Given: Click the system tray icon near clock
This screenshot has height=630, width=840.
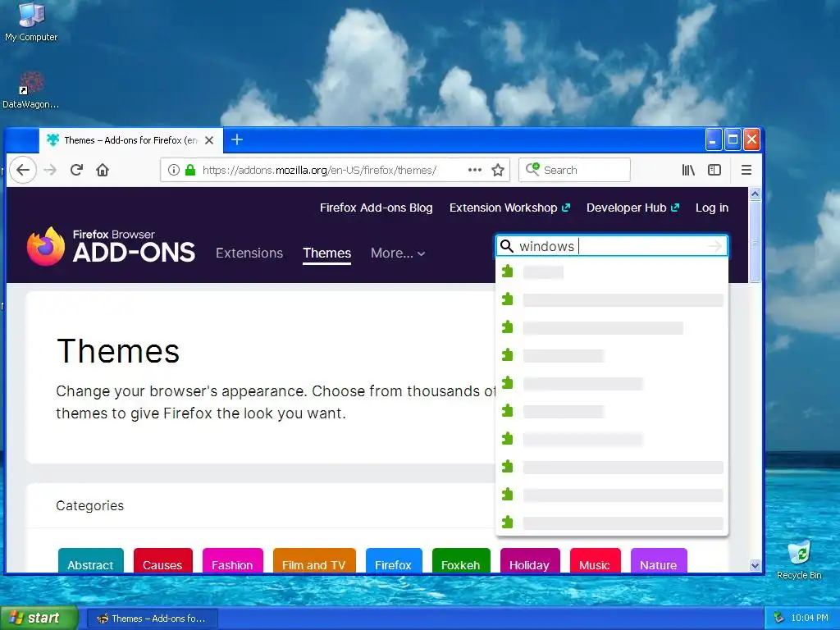Looking at the screenshot, I should [779, 618].
